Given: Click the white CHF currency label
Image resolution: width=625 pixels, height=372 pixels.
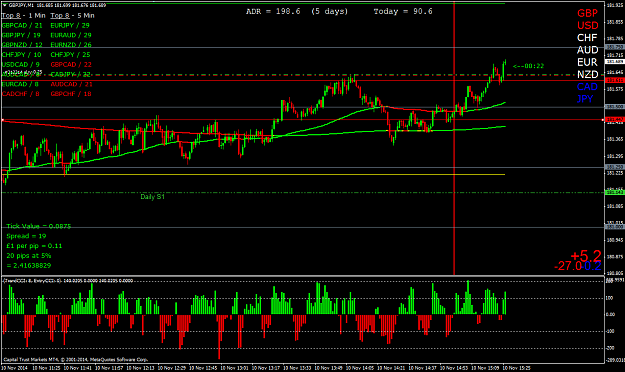Looking at the screenshot, I should pos(587,38).
